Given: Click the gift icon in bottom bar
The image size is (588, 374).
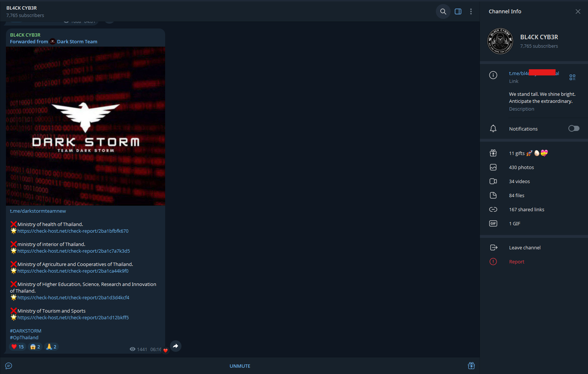Looking at the screenshot, I should (471, 366).
